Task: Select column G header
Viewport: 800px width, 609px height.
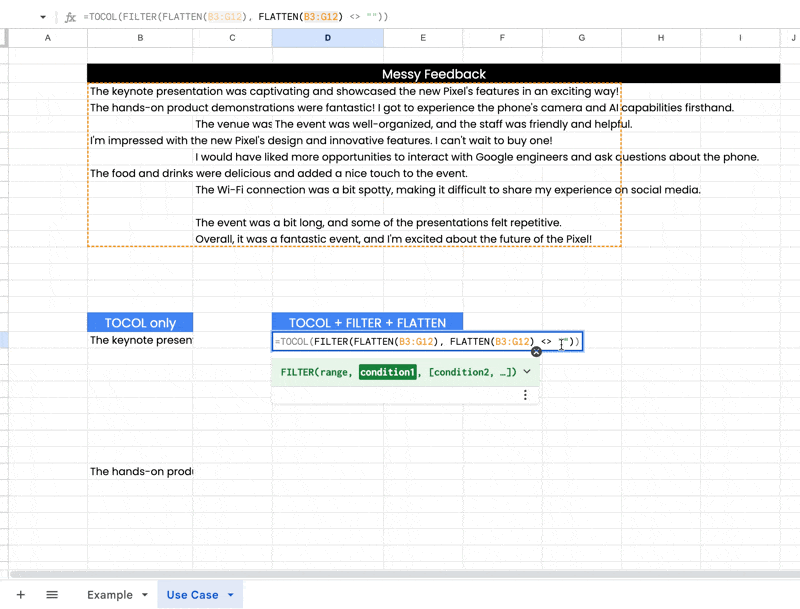Action: click(x=582, y=38)
